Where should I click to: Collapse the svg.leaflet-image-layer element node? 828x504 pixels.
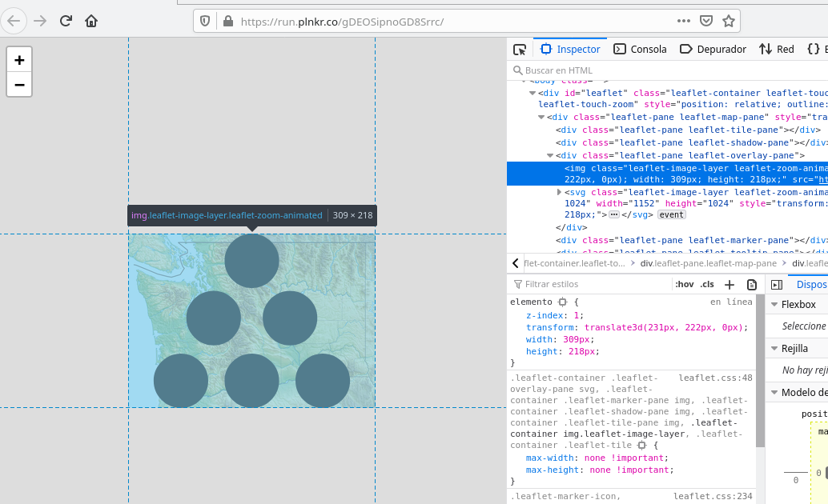559,192
